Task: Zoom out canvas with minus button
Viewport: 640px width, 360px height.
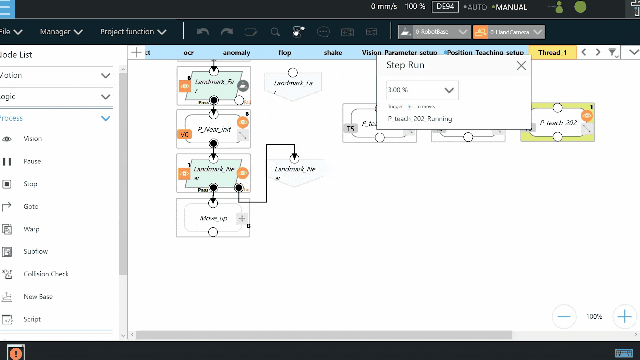Action: [x=564, y=316]
